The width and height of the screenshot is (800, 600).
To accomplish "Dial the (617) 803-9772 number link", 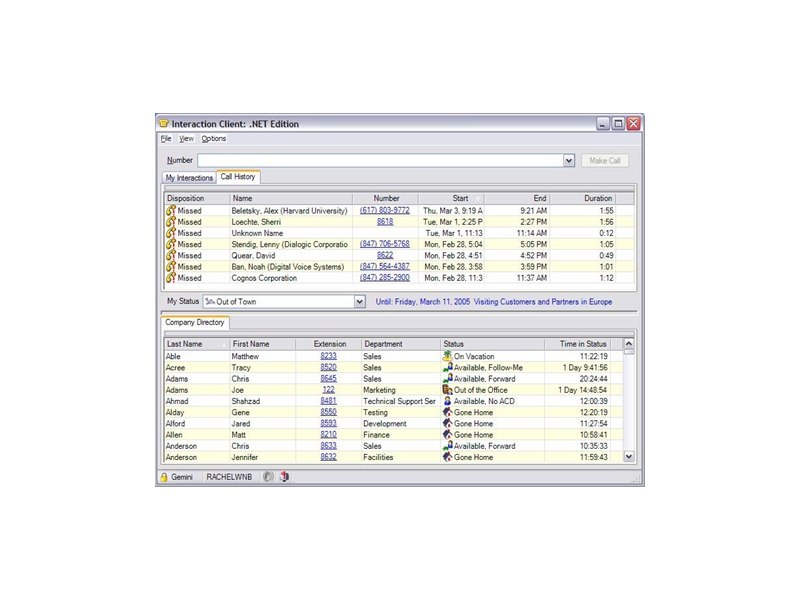I will pyautogui.click(x=384, y=211).
